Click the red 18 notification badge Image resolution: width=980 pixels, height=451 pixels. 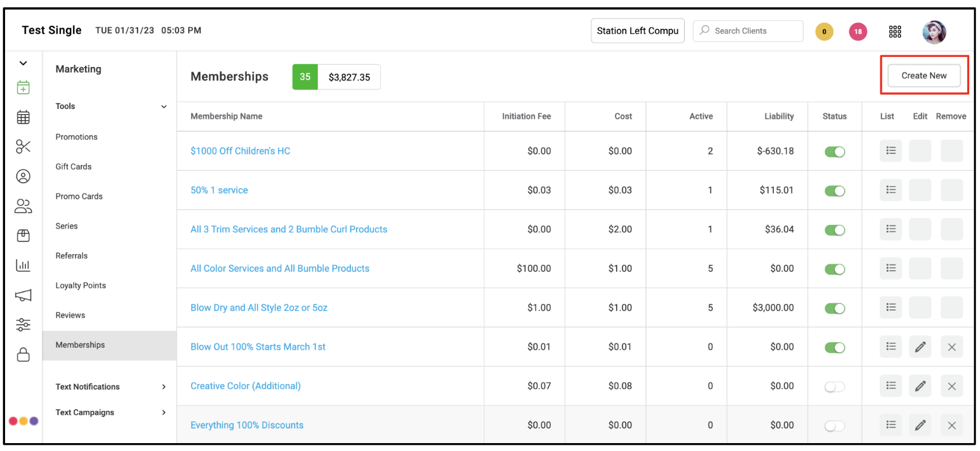(x=858, y=32)
